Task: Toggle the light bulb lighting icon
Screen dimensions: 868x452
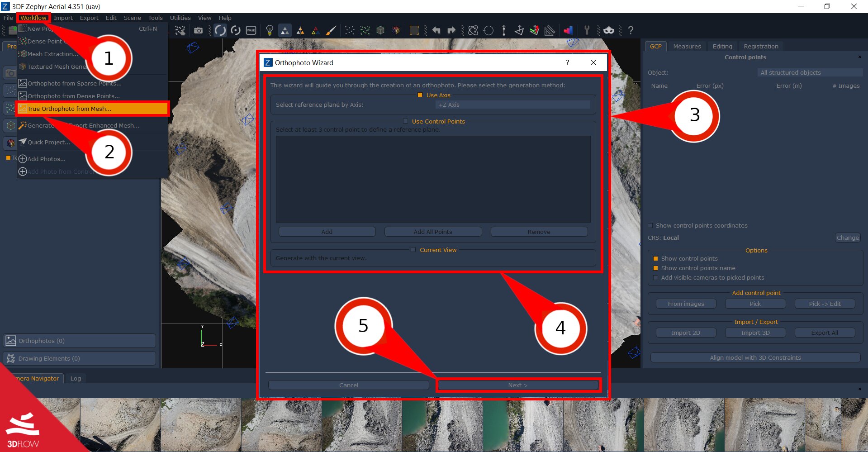Action: tap(270, 30)
